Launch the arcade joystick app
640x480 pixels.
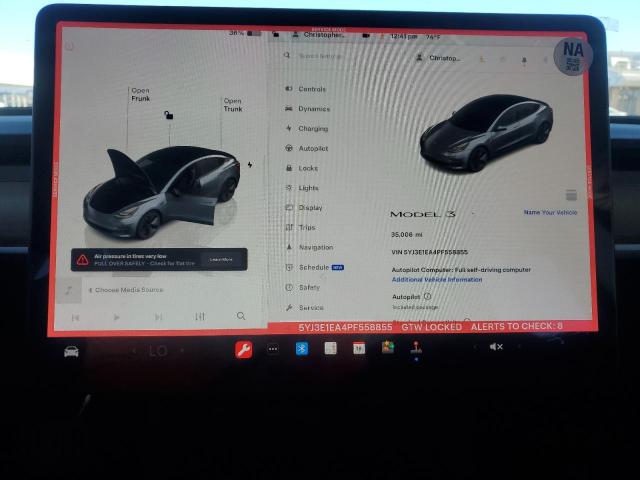point(416,348)
